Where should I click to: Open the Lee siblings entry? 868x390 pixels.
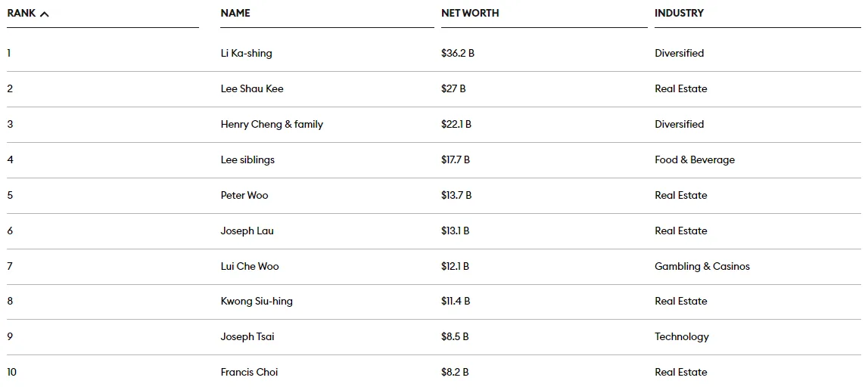click(247, 159)
